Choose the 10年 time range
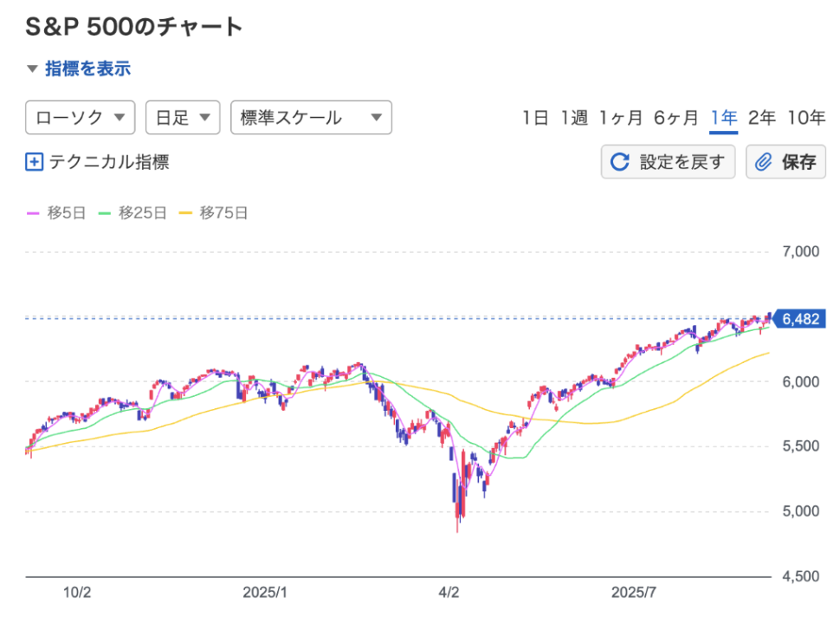The image size is (840, 624). click(x=805, y=118)
